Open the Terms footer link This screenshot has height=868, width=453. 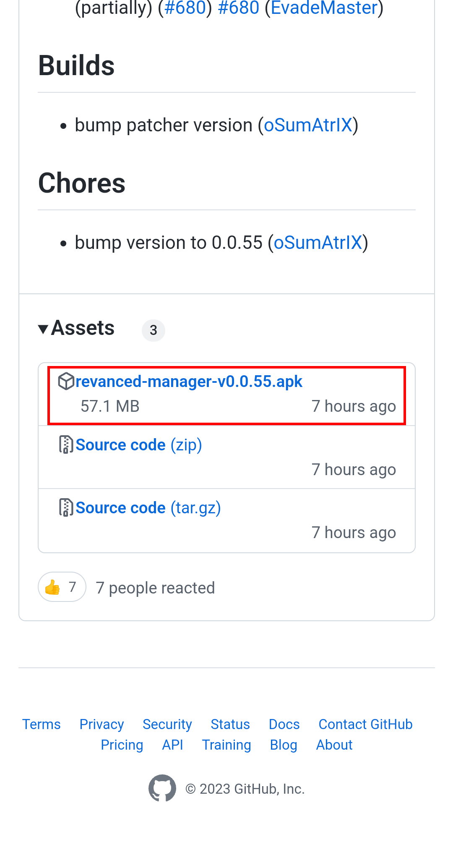click(x=42, y=724)
